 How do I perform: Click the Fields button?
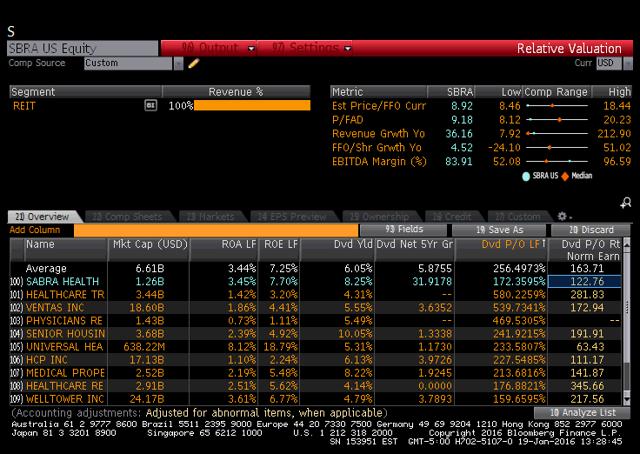tap(403, 230)
